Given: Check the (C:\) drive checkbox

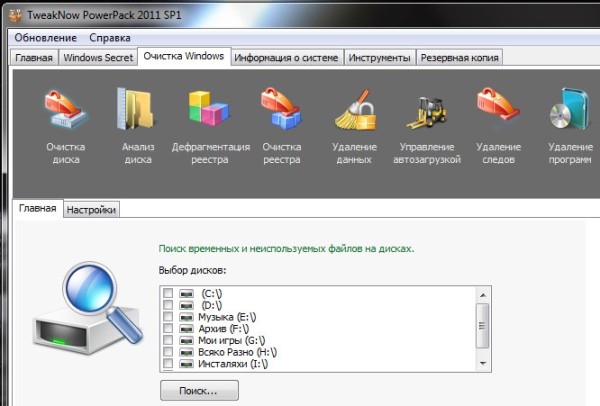Looking at the screenshot, I should (x=168, y=293).
